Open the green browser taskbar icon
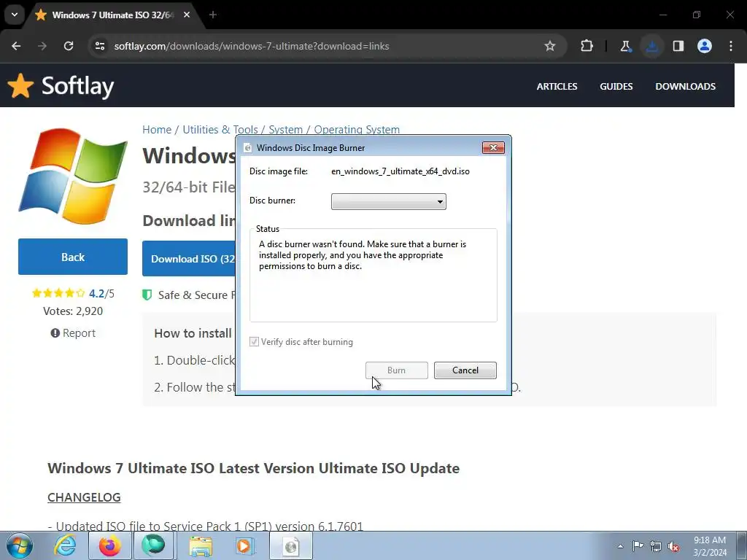This screenshot has height=560, width=747. click(153, 545)
